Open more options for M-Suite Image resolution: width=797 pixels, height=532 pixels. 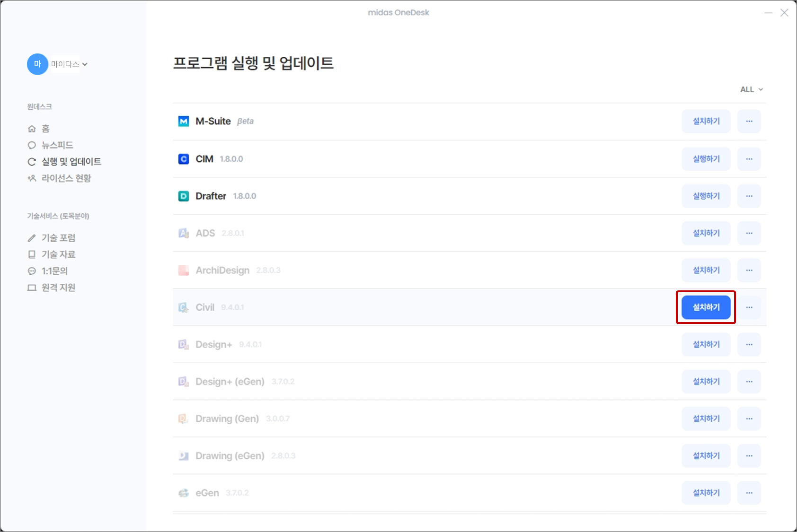coord(749,122)
